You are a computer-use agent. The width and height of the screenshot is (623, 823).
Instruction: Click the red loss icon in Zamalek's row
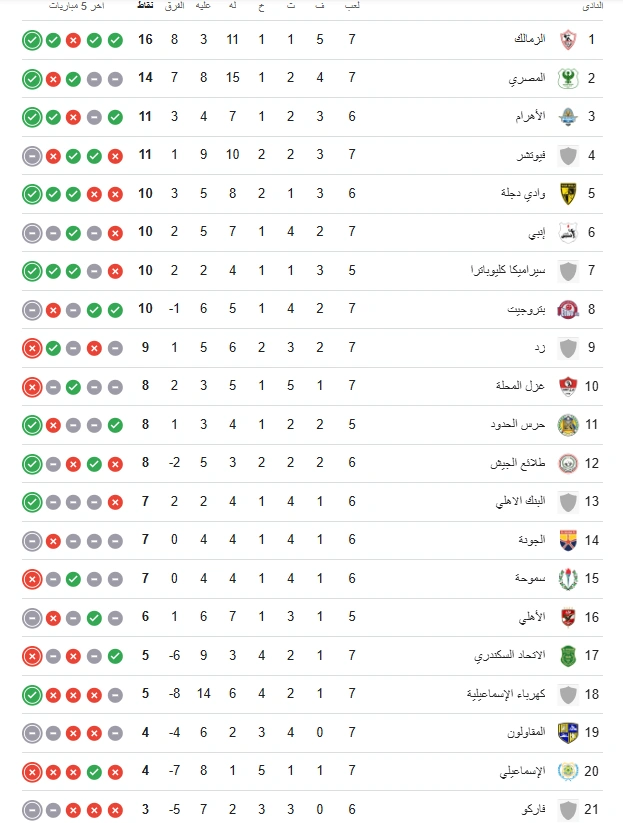pos(73,40)
